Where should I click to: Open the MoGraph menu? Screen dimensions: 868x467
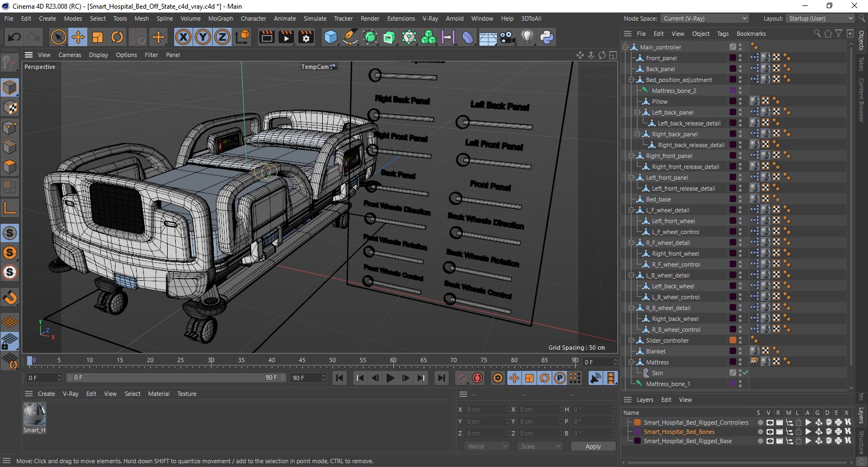[x=220, y=18]
